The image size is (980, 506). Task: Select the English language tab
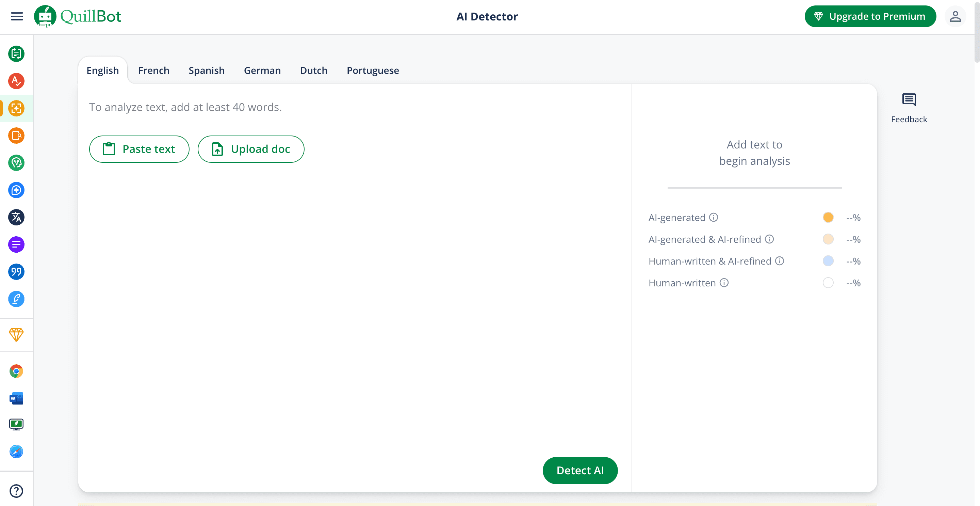103,70
